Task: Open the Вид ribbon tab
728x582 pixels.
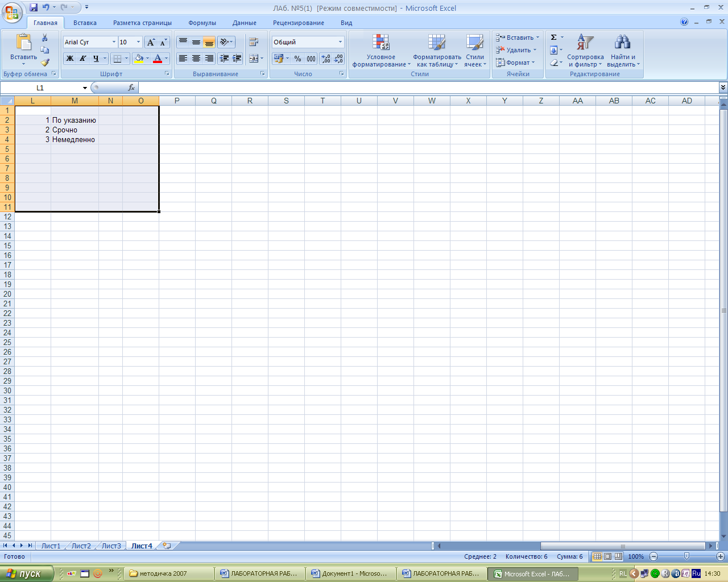Action: (346, 23)
